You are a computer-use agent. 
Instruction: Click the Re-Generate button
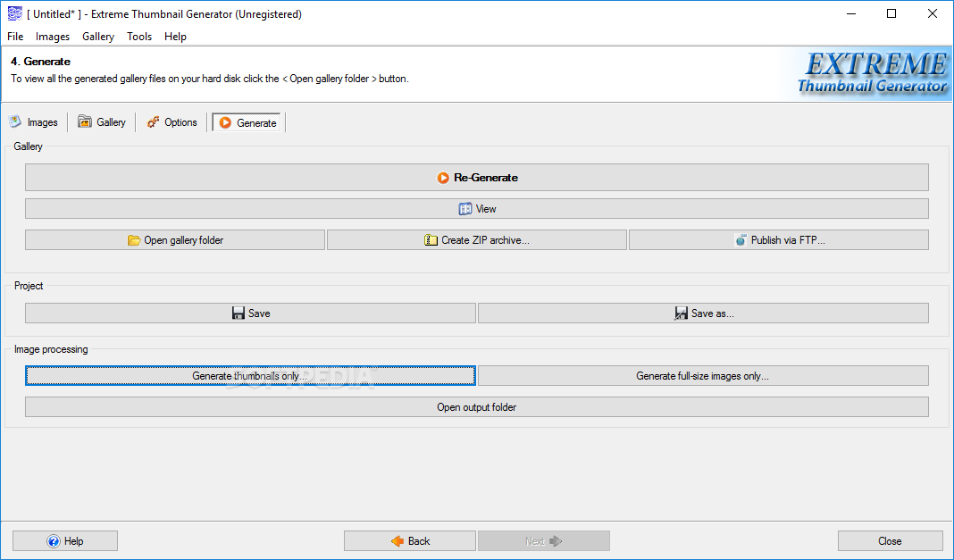[476, 178]
